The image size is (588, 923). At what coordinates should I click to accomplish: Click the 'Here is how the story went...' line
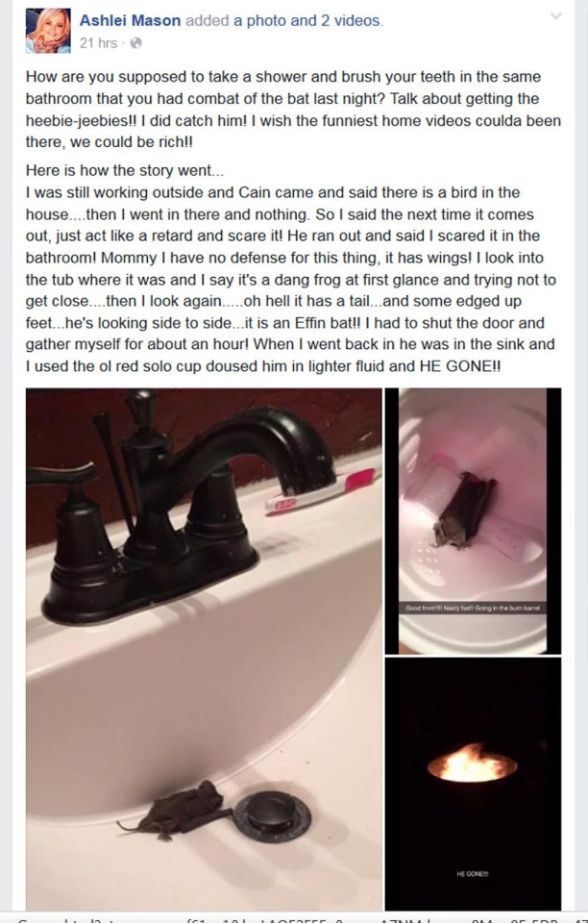(x=125, y=171)
